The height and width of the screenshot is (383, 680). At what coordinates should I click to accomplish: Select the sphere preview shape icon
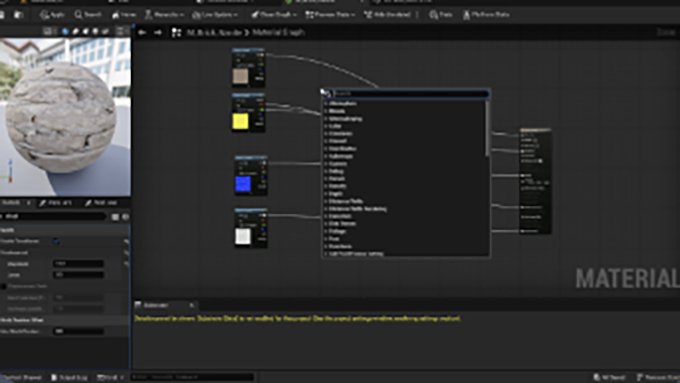tap(65, 31)
